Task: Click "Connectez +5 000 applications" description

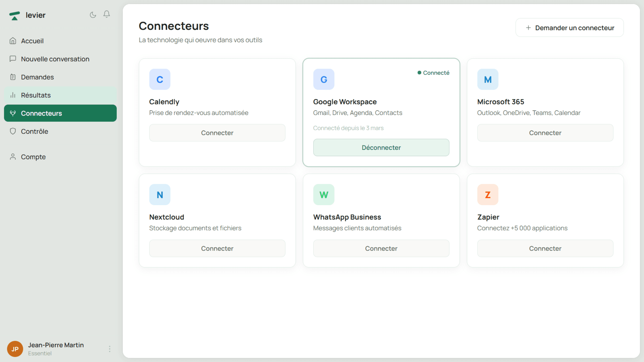Action: (522, 228)
